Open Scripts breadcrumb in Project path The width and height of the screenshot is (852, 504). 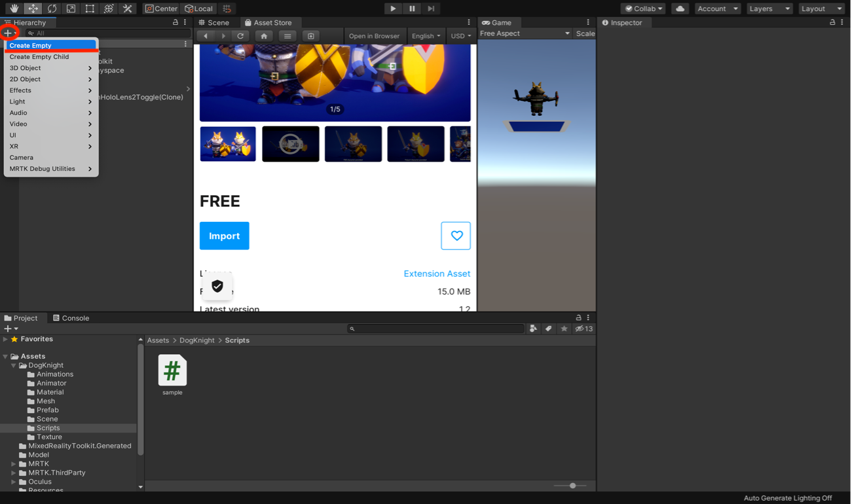pos(237,340)
